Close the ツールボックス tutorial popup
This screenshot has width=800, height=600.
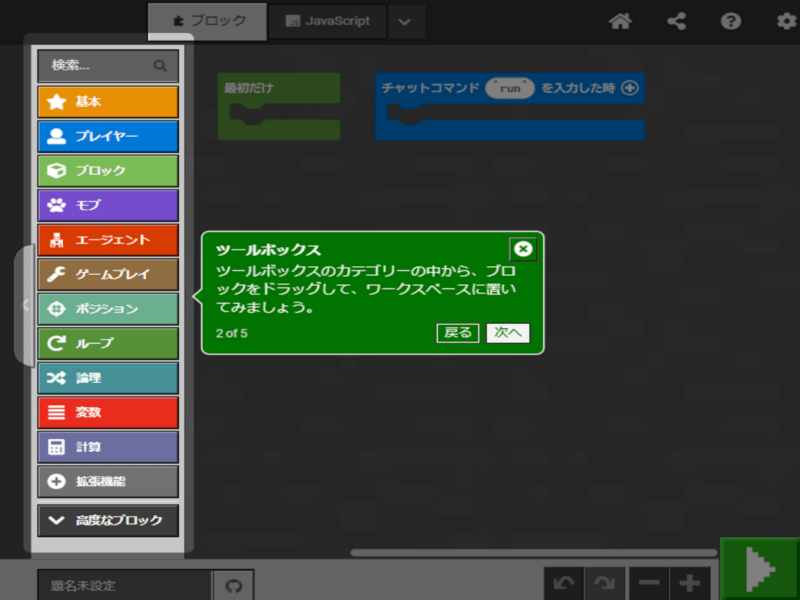(522, 249)
